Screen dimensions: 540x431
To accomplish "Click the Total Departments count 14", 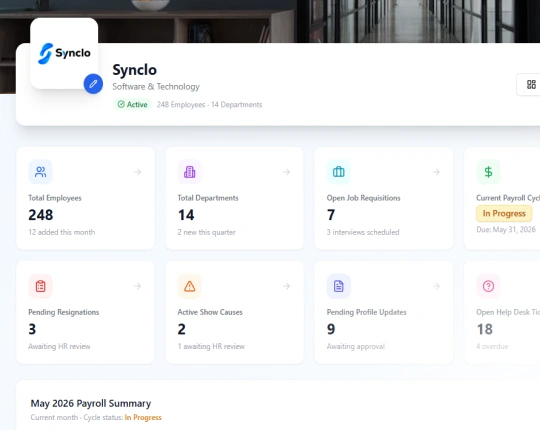I will pos(186,215).
